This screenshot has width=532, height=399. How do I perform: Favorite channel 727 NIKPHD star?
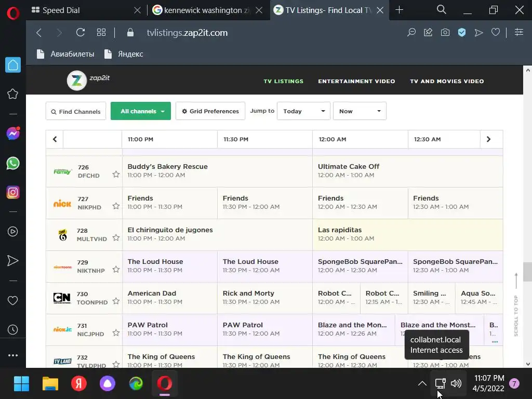(x=116, y=206)
